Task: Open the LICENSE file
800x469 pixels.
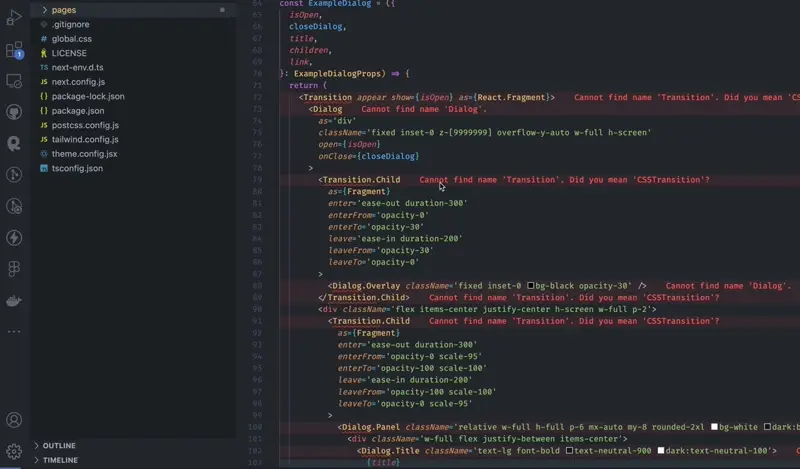Action: (x=69, y=53)
